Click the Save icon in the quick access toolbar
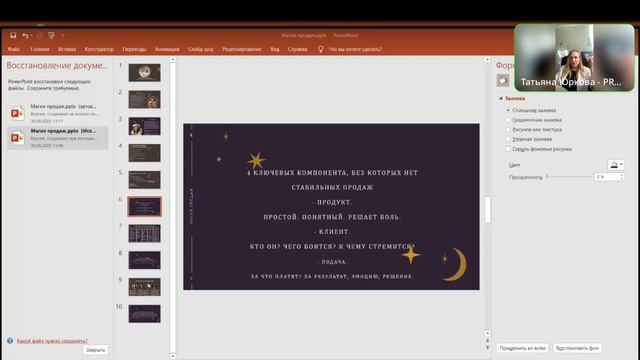 (x=13, y=36)
